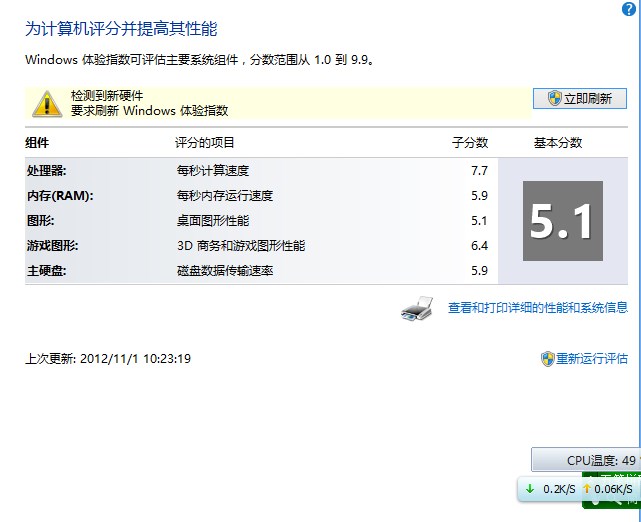Click the shield icon beside 重新运行评估
This screenshot has height=522, width=641.
tap(547, 359)
